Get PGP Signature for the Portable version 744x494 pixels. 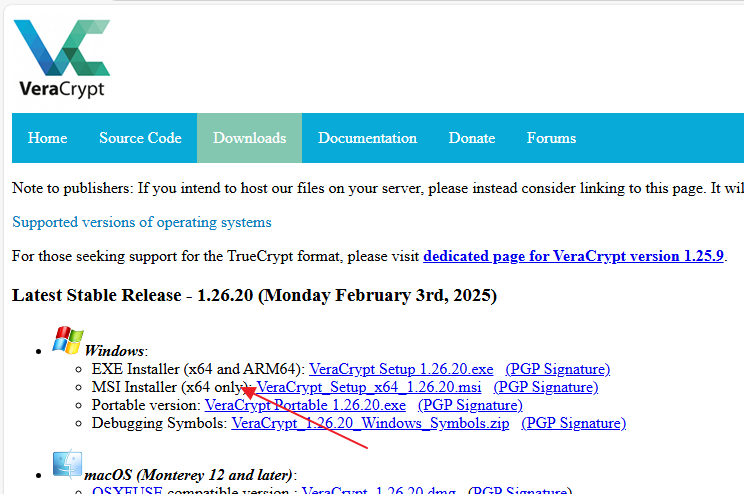coord(470,405)
